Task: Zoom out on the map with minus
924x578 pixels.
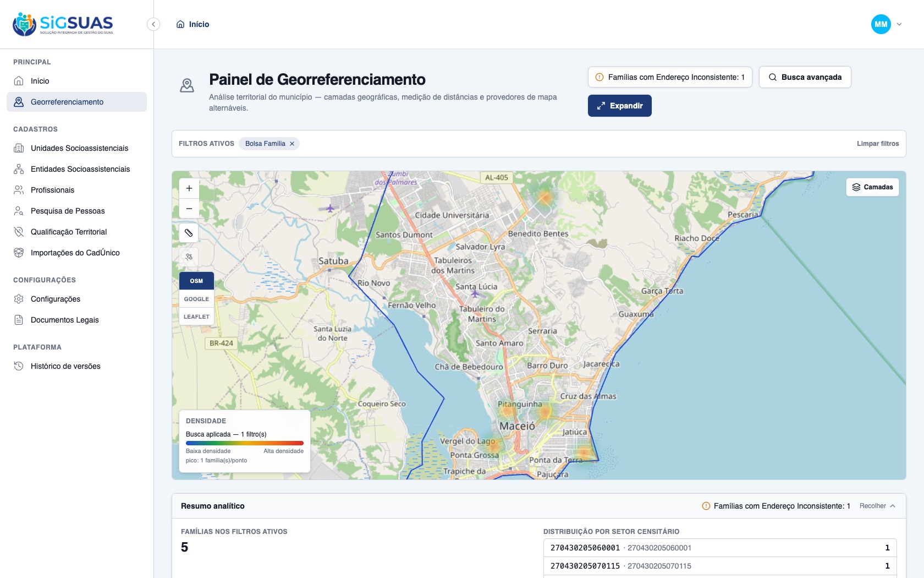Action: pos(189,209)
